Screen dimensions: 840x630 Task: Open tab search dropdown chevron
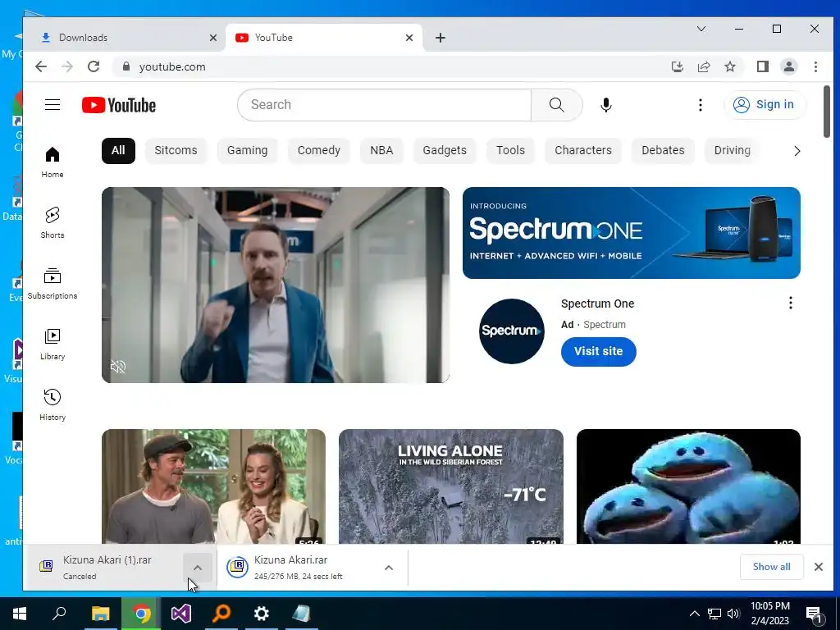click(x=701, y=29)
